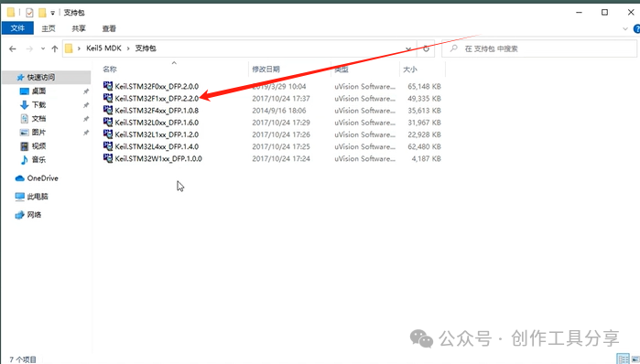Select file Keil.STM32L0xx_DFP.1.6.0
This screenshot has height=364, width=640.
tap(157, 123)
